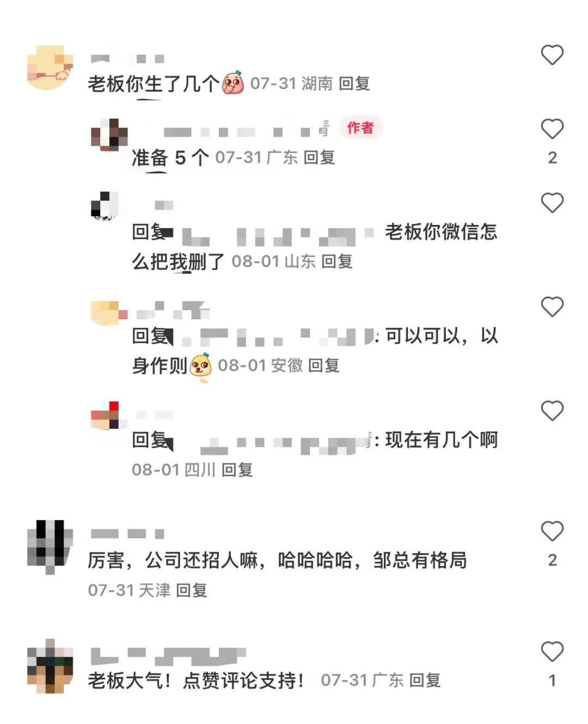Open the first commenter's avatar profile
Viewport: 588px width, 724px height.
tap(50, 68)
